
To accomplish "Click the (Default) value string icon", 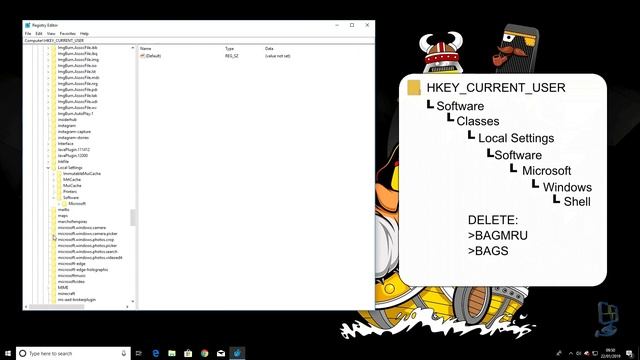I will [x=142, y=56].
